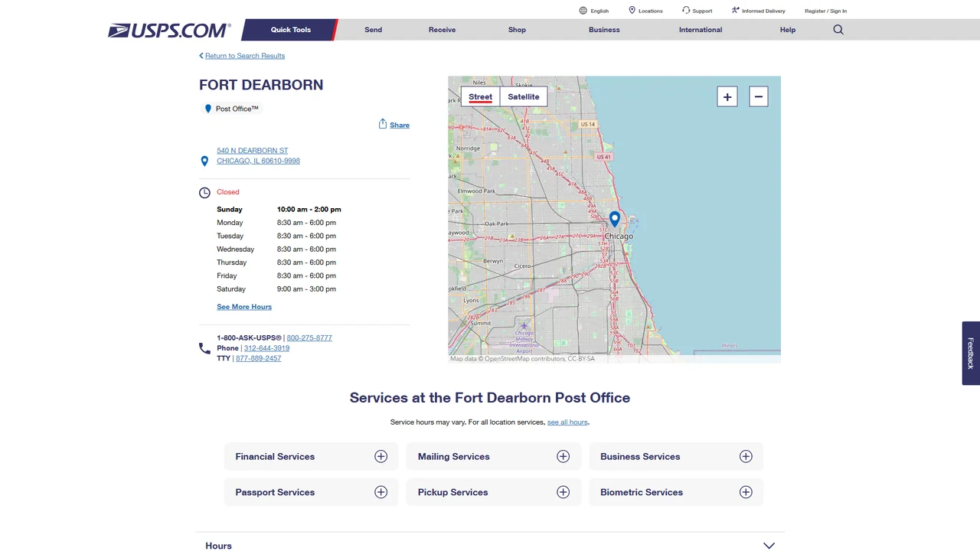Expand Mailing Services section
The height and width of the screenshot is (551, 980).
click(493, 456)
